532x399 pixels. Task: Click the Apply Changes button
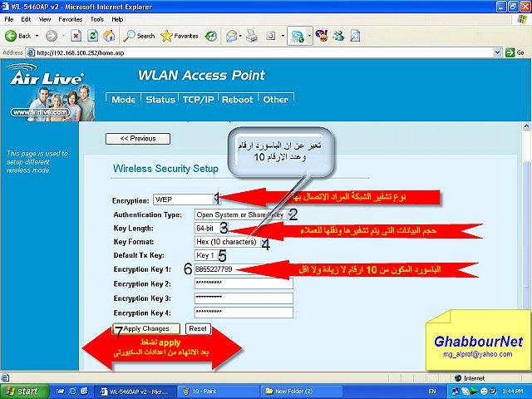[x=146, y=328]
